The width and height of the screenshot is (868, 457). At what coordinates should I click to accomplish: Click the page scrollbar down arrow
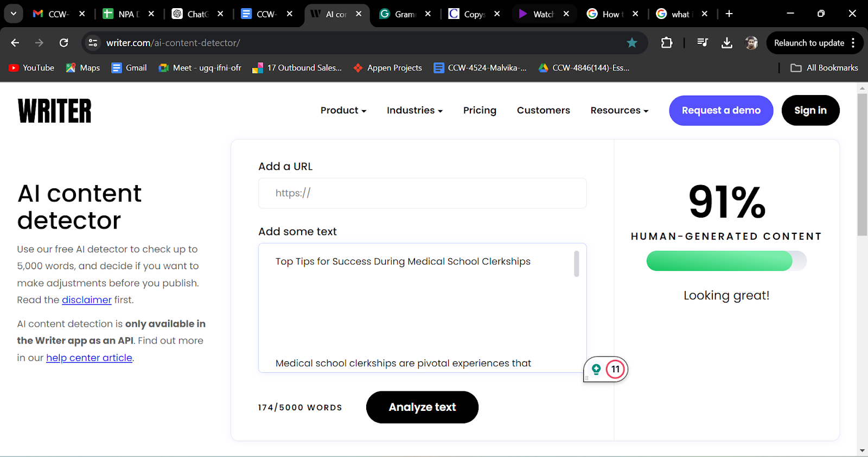862,451
